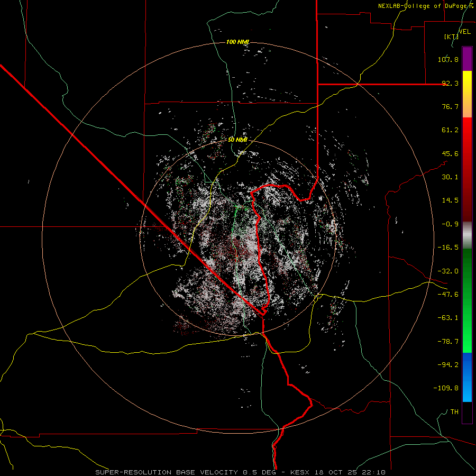Select the -63.1 legend value
The width and height of the screenshot is (476, 476).
(x=448, y=318)
